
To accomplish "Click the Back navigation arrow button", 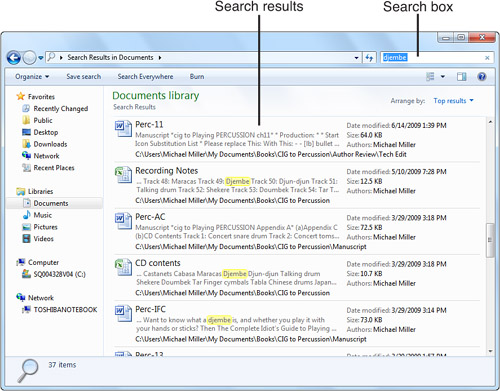I will coord(14,58).
